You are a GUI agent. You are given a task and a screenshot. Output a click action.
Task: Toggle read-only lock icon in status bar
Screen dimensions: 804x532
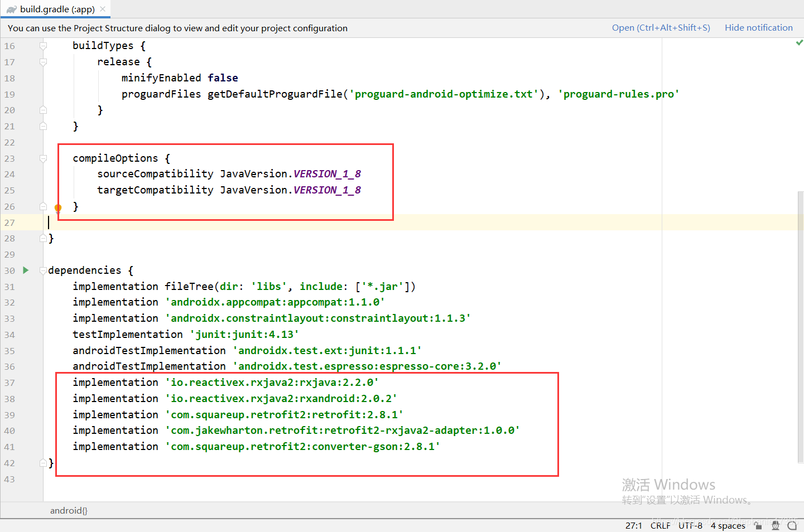pyautogui.click(x=758, y=525)
